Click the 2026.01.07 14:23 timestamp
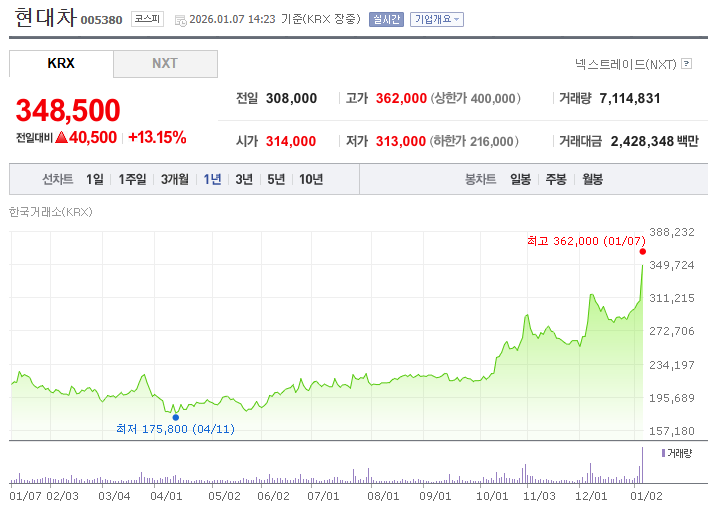This screenshot has height=511, width=708. (x=232, y=19)
